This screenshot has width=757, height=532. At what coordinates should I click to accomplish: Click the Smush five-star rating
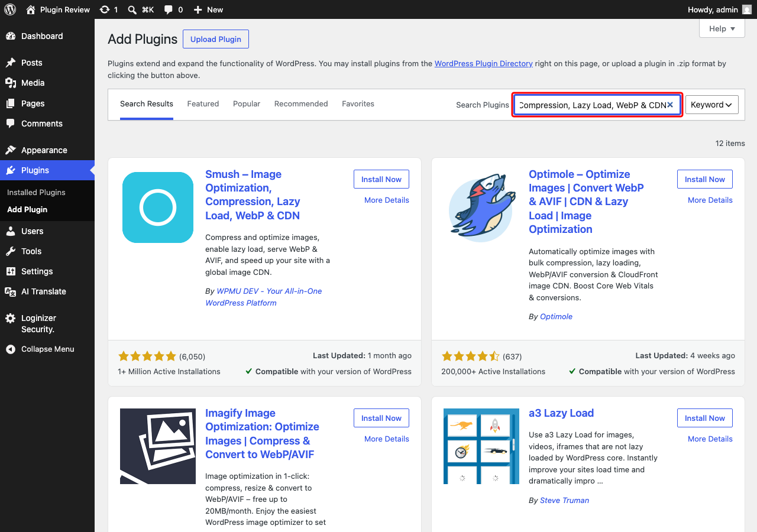(147, 356)
